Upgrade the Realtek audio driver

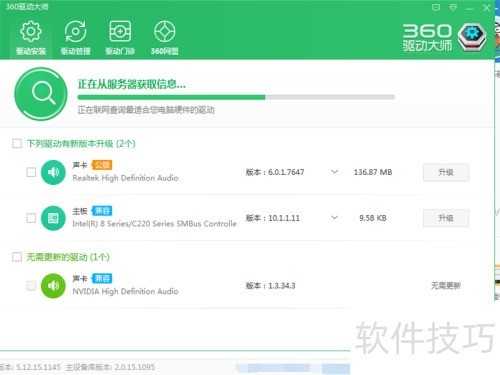pos(446,172)
